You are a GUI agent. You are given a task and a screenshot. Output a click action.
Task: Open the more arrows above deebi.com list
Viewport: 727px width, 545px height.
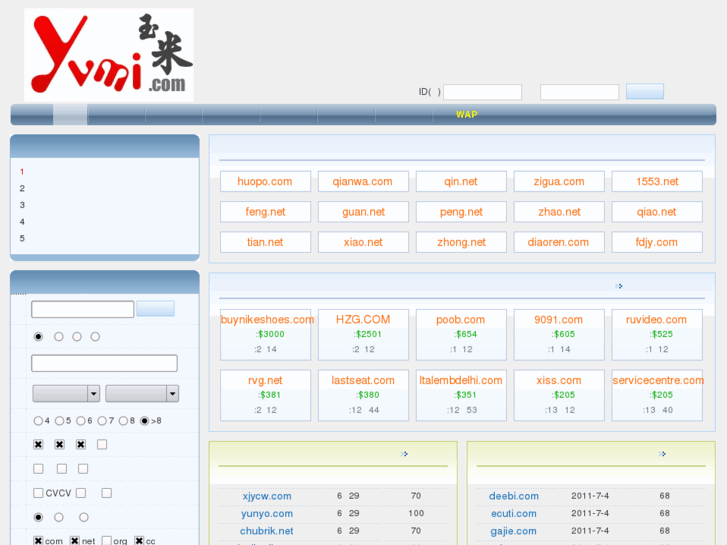(662, 454)
